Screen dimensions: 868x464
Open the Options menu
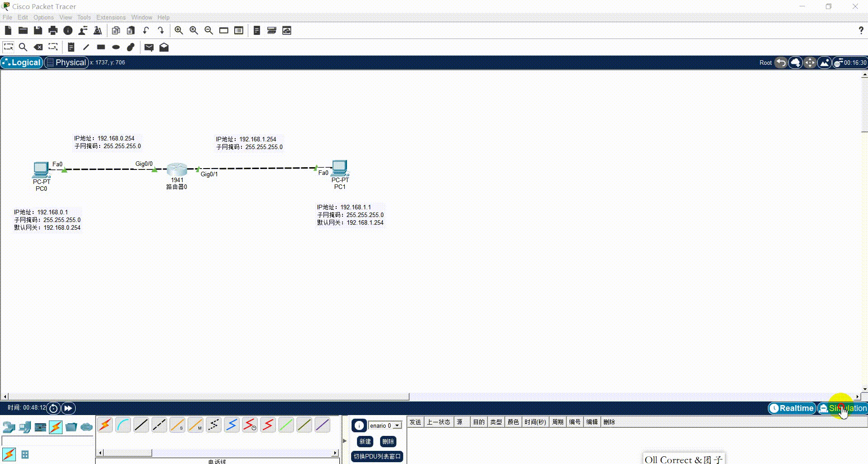pyautogui.click(x=43, y=17)
